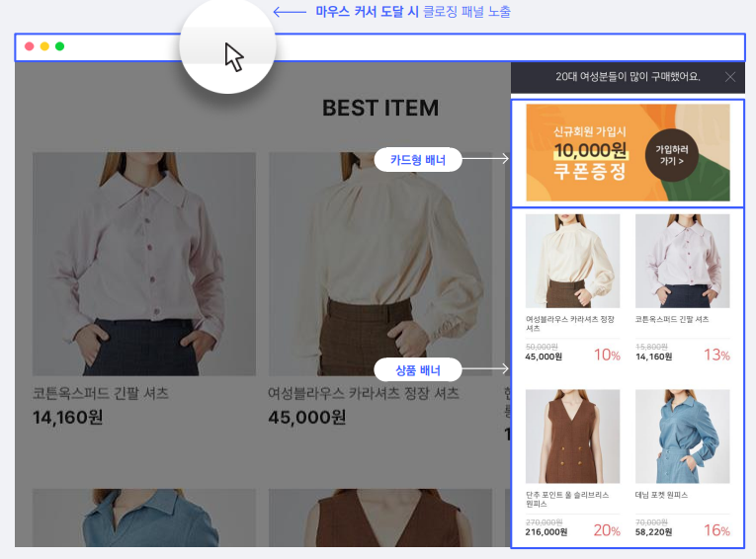
Task: Click the 14,160원 price in side panel
Action: [653, 357]
